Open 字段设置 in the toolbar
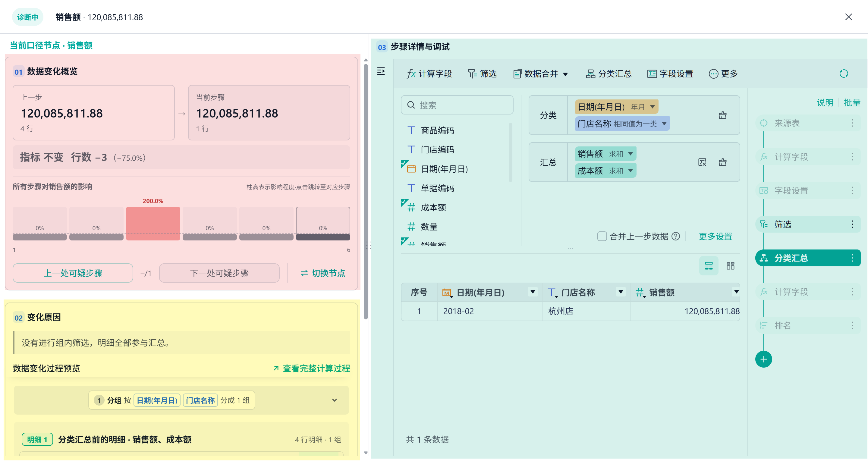This screenshot has width=868, height=461. click(x=670, y=74)
